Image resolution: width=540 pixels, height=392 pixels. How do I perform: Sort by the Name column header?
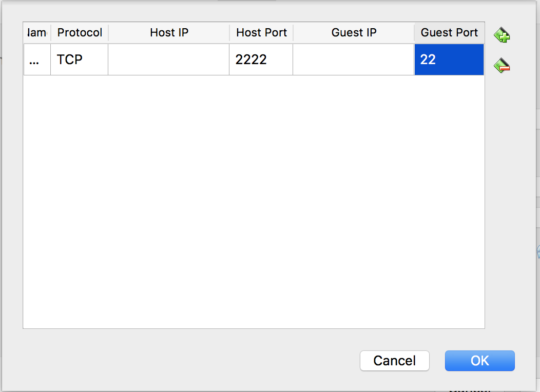point(37,33)
